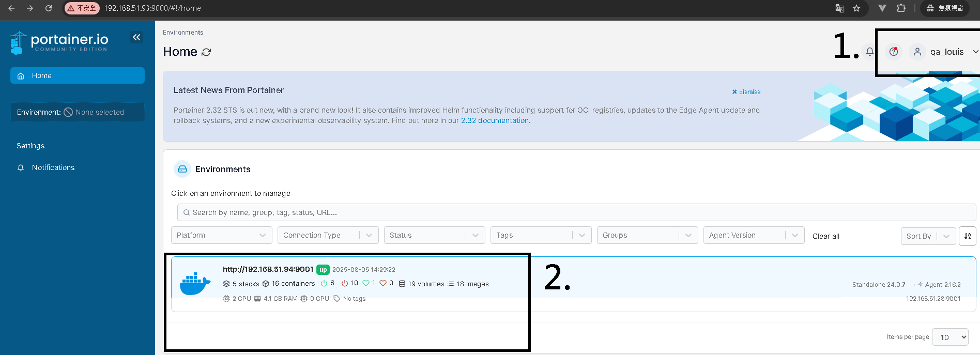
Task: Open the Status filter dropdown
Action: point(435,236)
